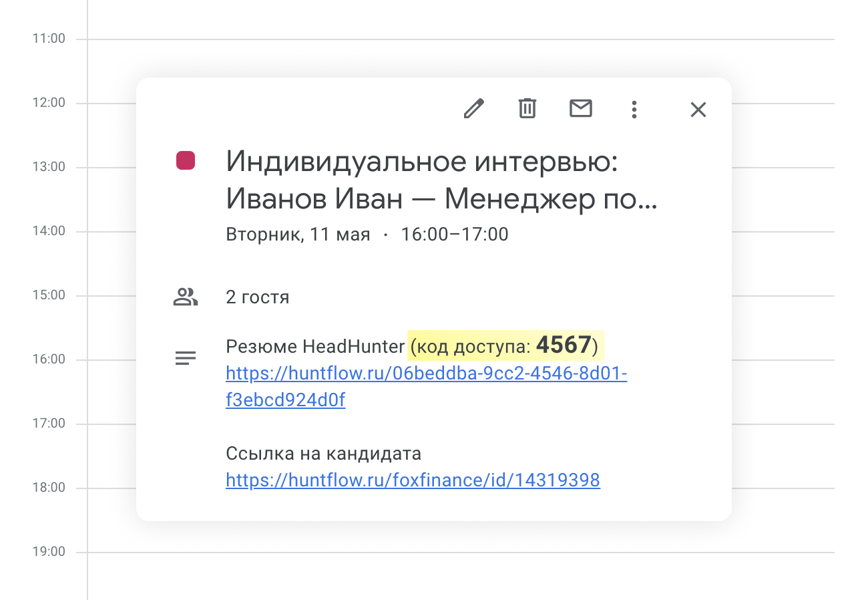The width and height of the screenshot is (868, 600).
Task: Click the 17:00 time label
Action: (x=49, y=424)
